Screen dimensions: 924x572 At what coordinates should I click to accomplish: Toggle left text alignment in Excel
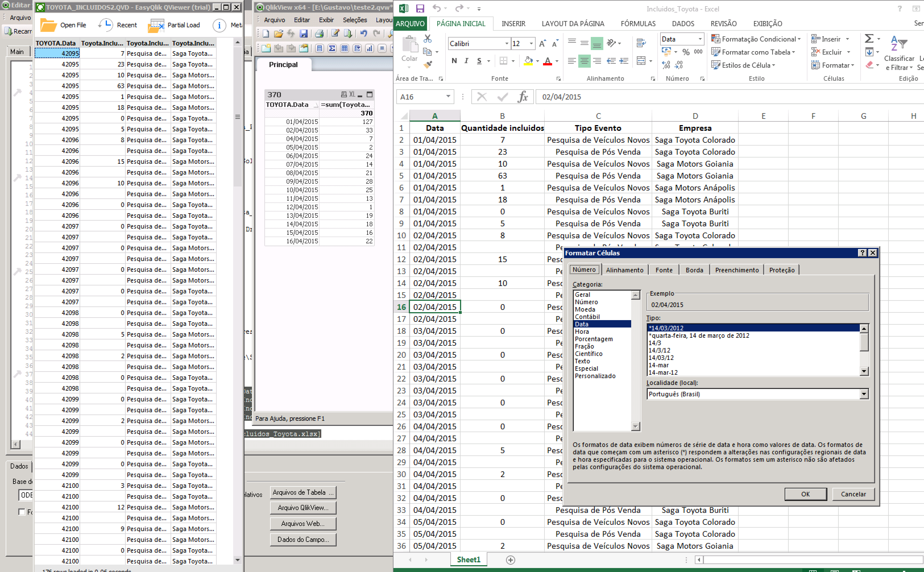point(572,61)
